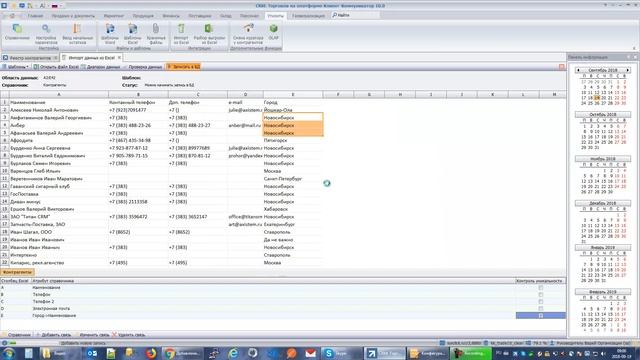The image size is (640, 360).
Task: Click row 10 header in spreadsheet
Action: pyautogui.click(x=5, y=171)
